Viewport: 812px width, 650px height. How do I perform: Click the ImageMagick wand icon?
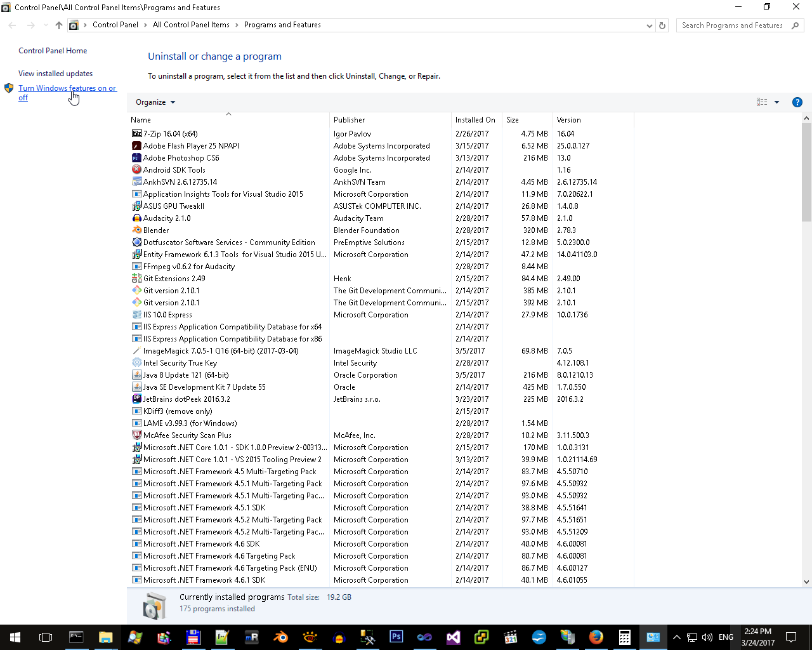tap(136, 351)
